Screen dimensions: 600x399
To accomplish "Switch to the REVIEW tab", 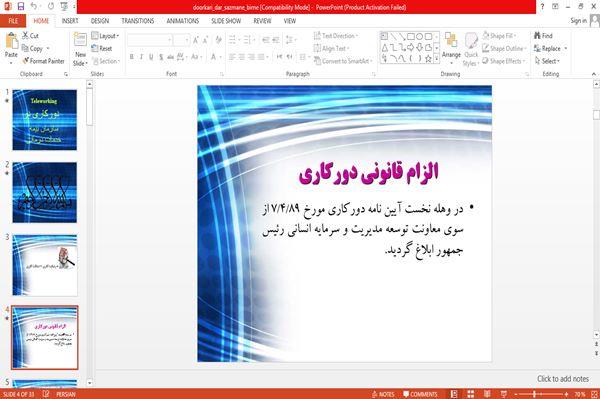I will [x=262, y=21].
